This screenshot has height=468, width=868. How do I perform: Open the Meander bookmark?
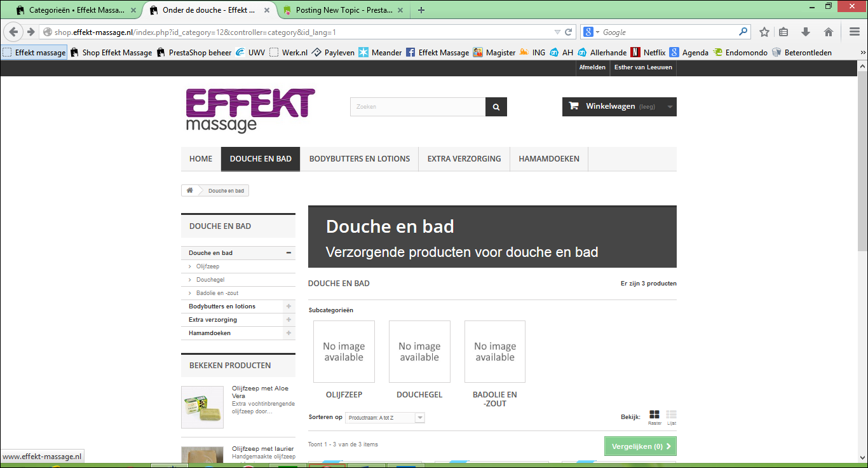tap(380, 53)
